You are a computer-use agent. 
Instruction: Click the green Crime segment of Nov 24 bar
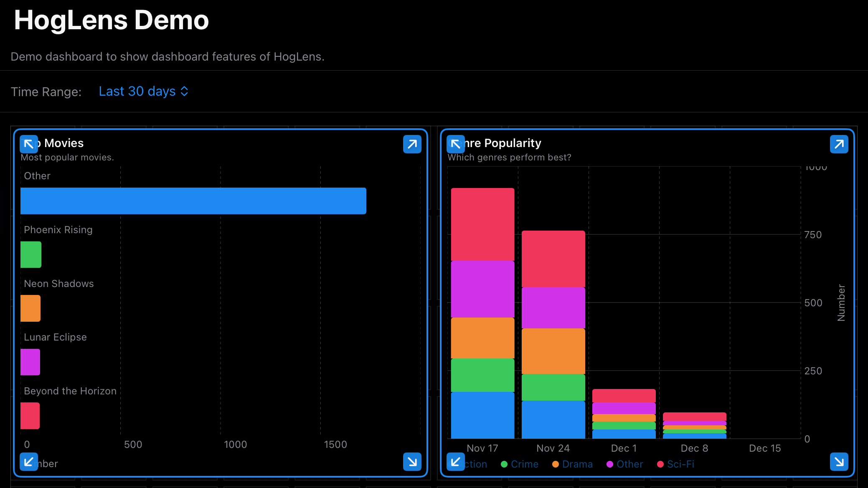click(553, 388)
